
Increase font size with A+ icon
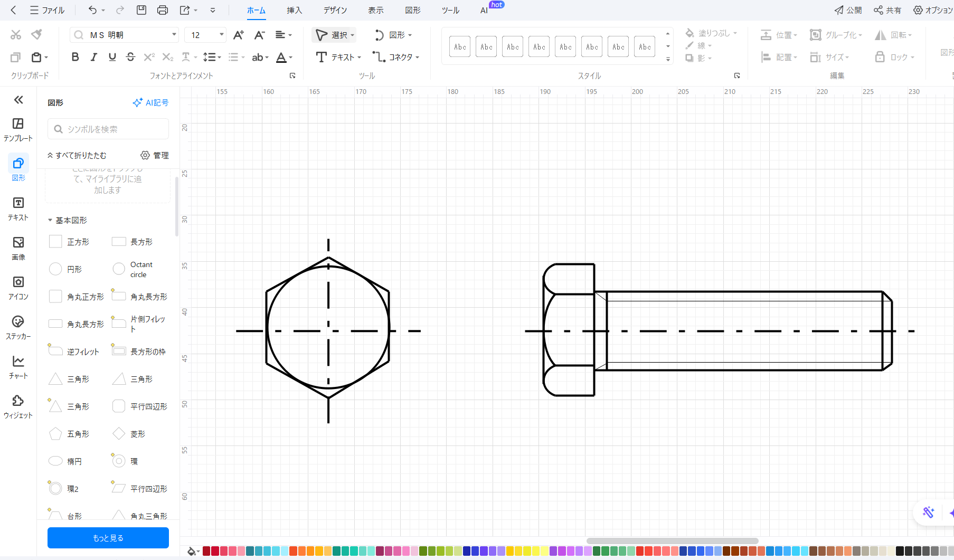tap(239, 35)
